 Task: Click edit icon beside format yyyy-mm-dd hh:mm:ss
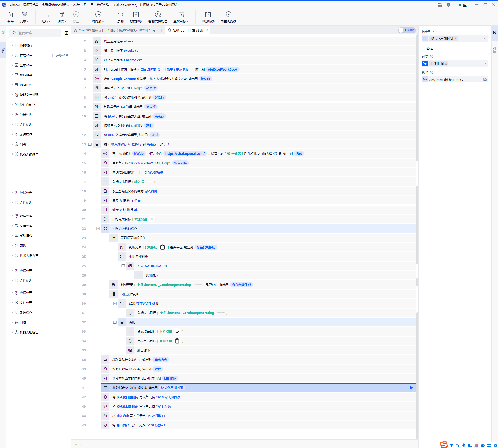pyautogui.click(x=485, y=79)
